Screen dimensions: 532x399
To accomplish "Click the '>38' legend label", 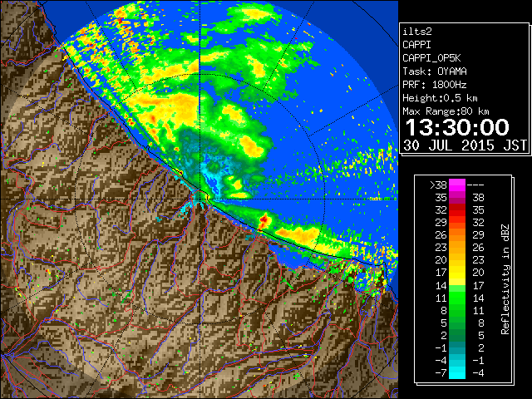I will (438, 185).
